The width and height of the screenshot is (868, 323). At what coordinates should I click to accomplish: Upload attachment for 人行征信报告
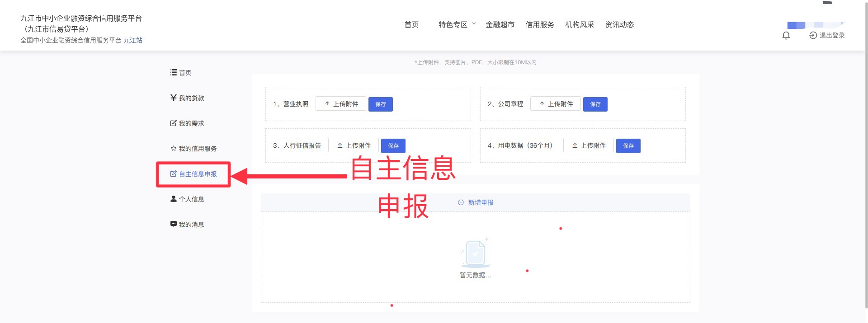tap(354, 145)
